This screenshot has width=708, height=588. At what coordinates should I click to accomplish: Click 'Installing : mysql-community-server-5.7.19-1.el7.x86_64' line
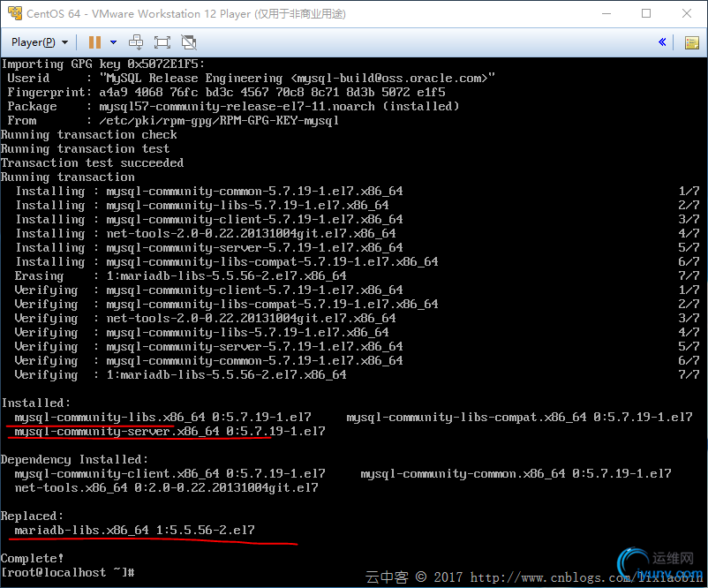coord(209,247)
